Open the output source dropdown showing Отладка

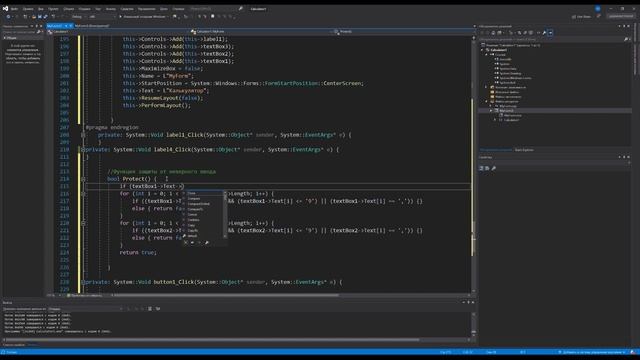click(x=85, y=309)
